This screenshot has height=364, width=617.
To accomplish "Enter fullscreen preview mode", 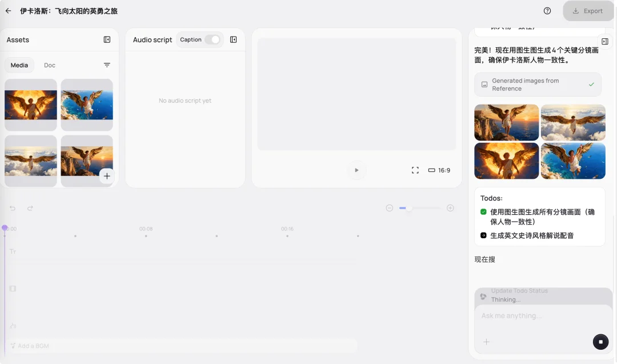I will (415, 170).
